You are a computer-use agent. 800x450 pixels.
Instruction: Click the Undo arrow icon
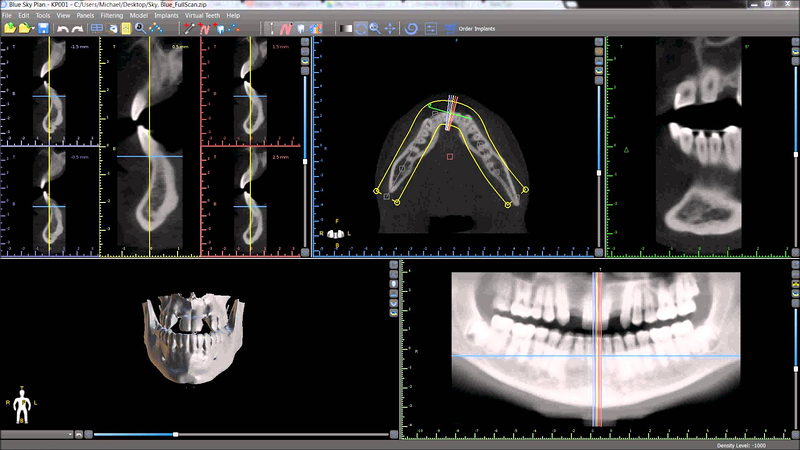pos(62,29)
